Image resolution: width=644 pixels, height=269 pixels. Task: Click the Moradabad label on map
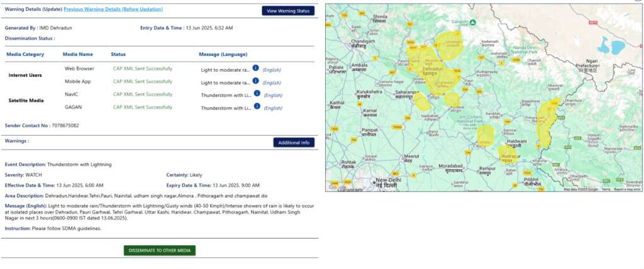point(450,168)
